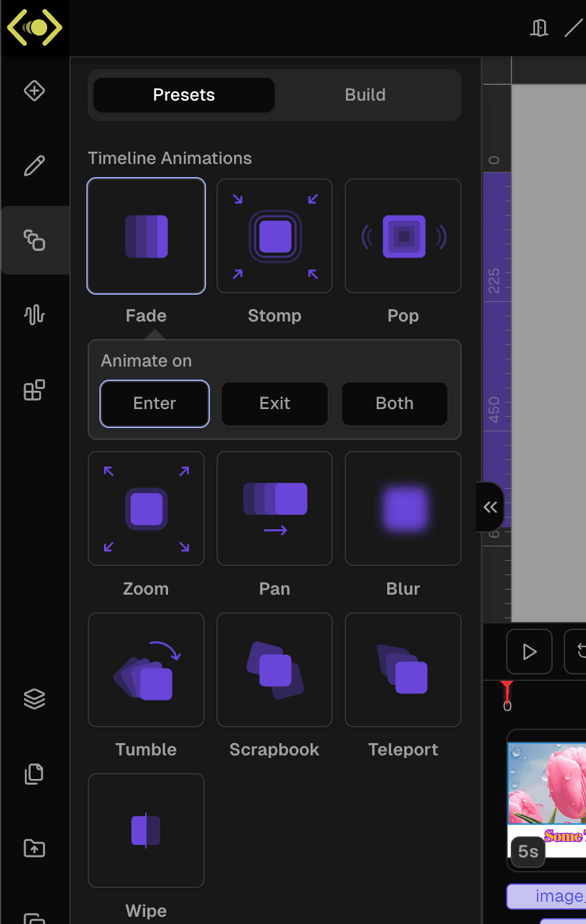The width and height of the screenshot is (586, 924).
Task: Select the Stomp animation preset
Action: [274, 236]
